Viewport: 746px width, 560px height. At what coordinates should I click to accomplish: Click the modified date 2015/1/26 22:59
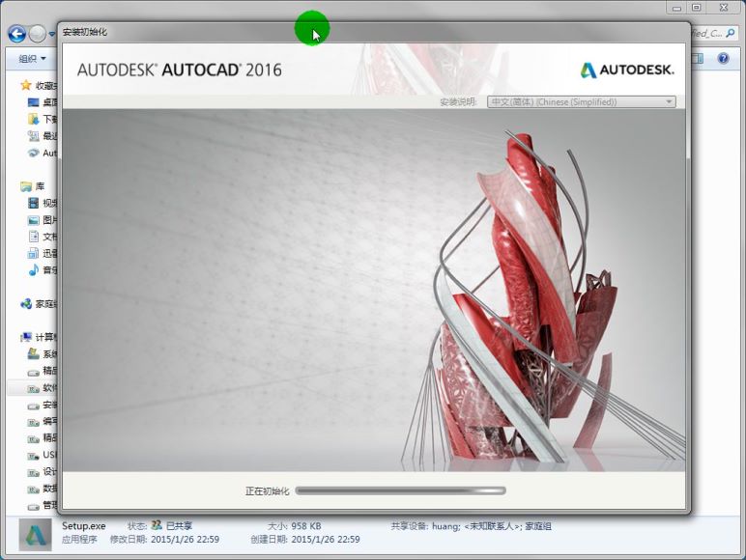point(186,540)
